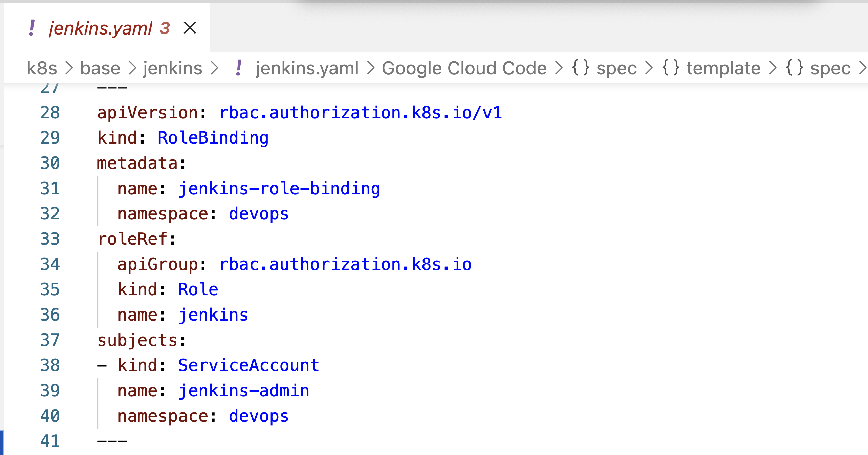Click braces icon before first spec

click(x=581, y=67)
